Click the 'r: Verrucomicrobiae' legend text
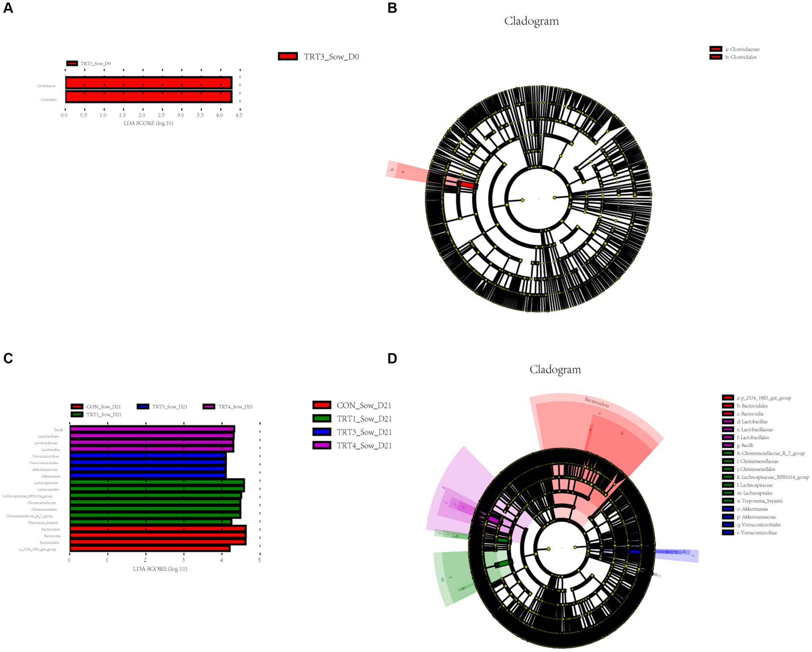 (x=757, y=533)
